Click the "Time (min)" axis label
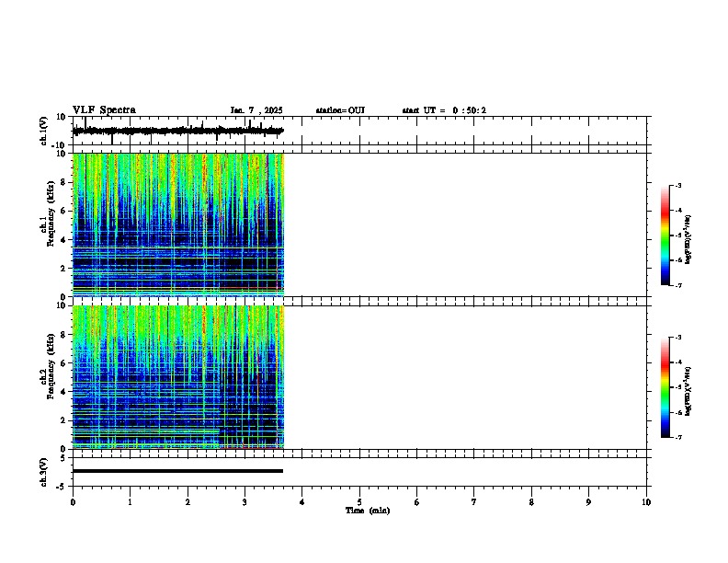Viewport: 728px width, 563px height. click(368, 511)
